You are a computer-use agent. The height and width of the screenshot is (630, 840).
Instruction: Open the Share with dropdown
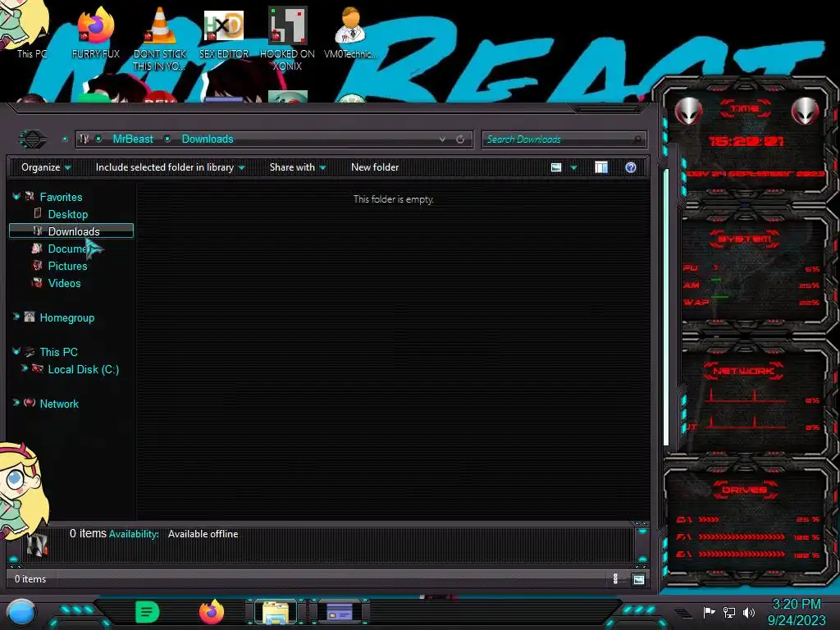tap(298, 167)
